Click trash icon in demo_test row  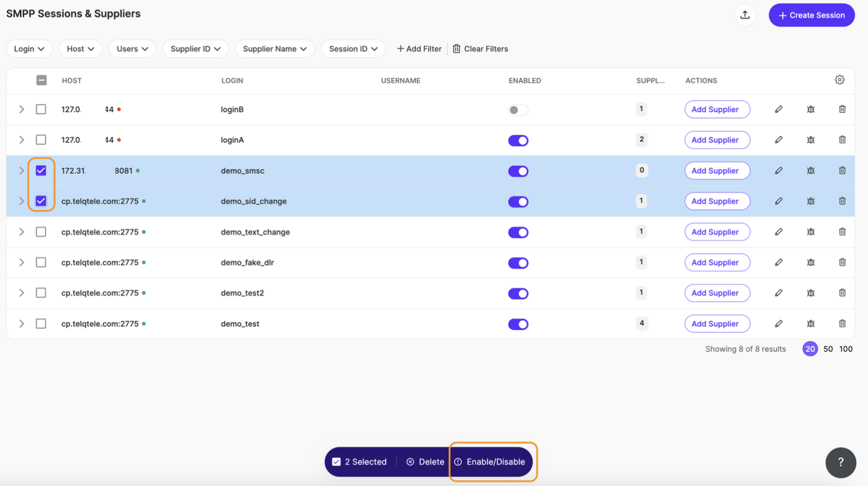842,324
